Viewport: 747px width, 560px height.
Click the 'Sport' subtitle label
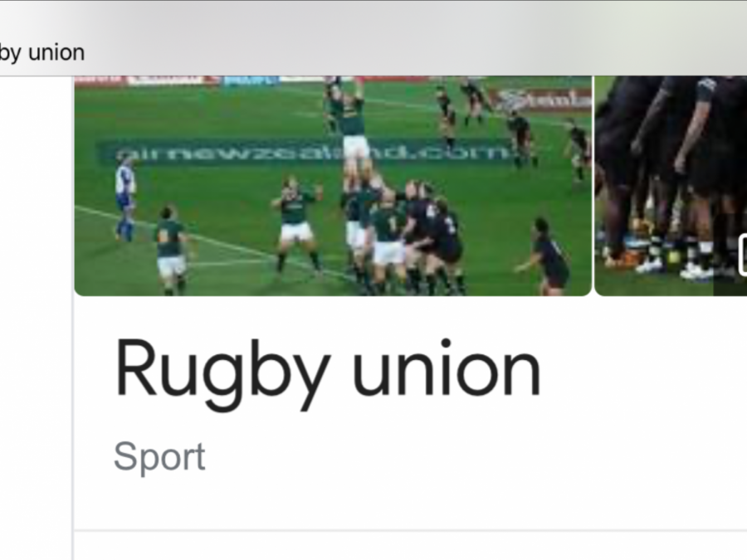tap(159, 456)
